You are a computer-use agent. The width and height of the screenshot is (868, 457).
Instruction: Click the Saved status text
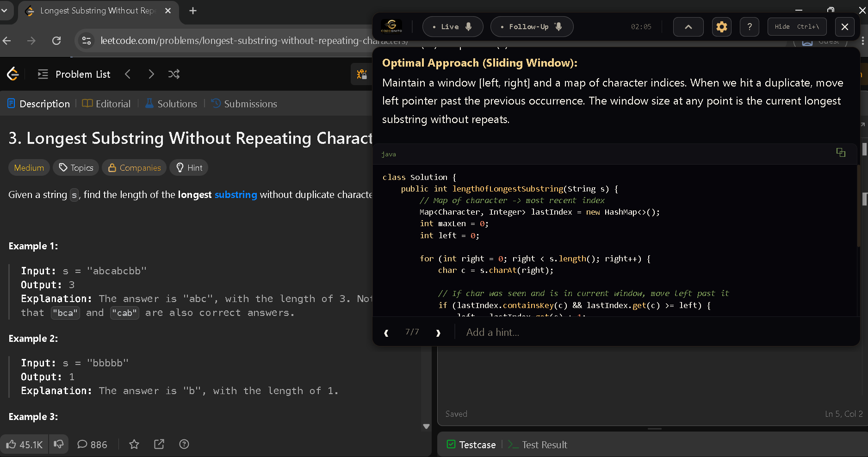pyautogui.click(x=456, y=414)
